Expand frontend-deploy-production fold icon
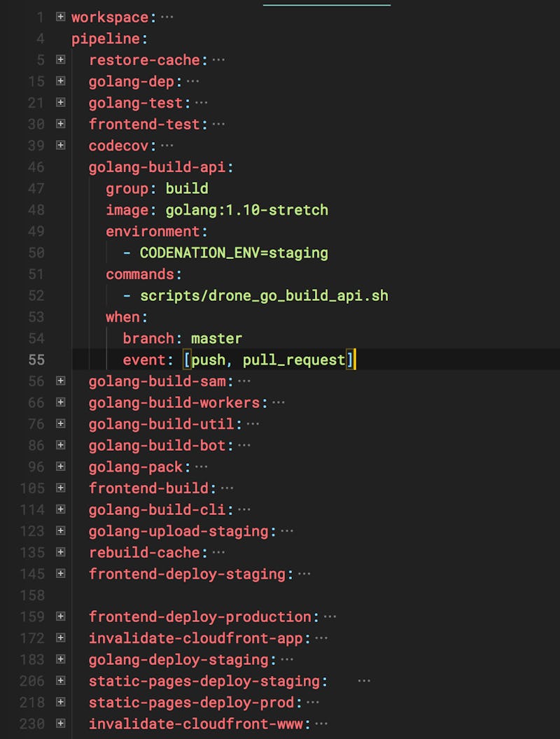 pos(60,617)
